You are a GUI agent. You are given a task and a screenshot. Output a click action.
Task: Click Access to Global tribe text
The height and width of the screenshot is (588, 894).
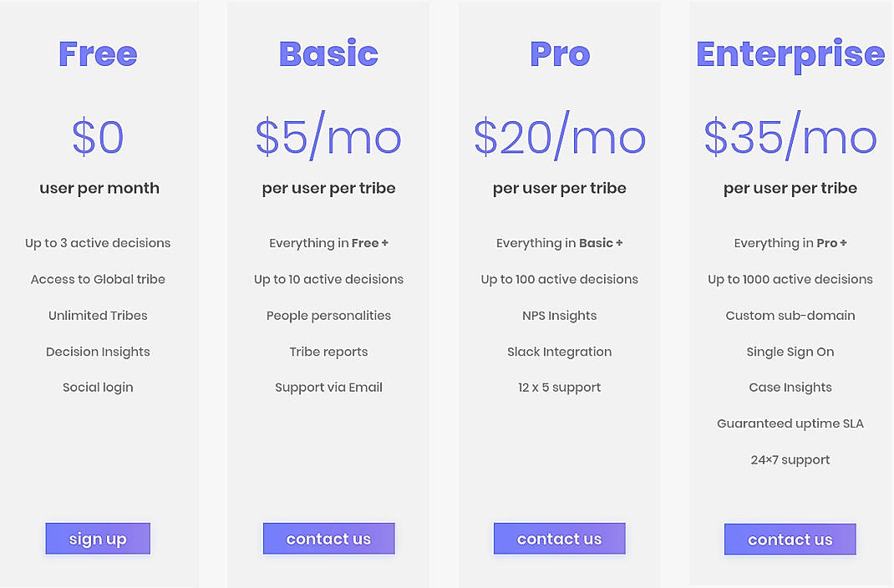pyautogui.click(x=98, y=279)
